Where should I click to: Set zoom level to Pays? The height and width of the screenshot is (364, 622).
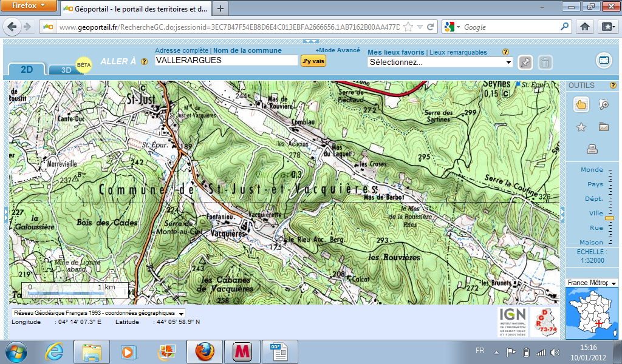(595, 184)
